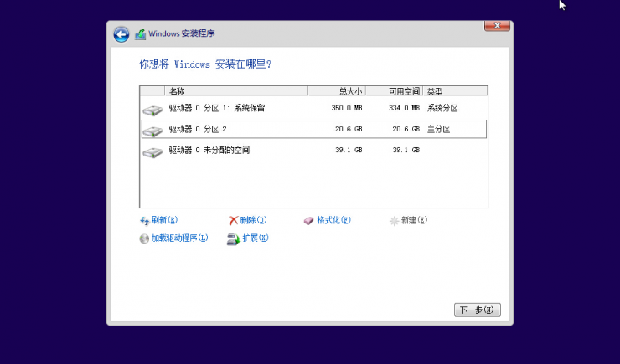The height and width of the screenshot is (364, 620).
Task: Click the 主分区 type cell
Action: [x=438, y=129]
